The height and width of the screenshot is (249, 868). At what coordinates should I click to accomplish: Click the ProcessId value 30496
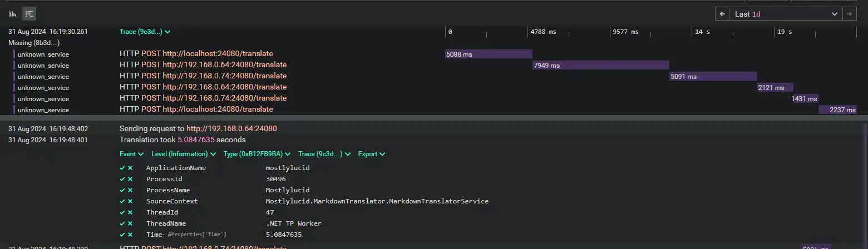276,179
